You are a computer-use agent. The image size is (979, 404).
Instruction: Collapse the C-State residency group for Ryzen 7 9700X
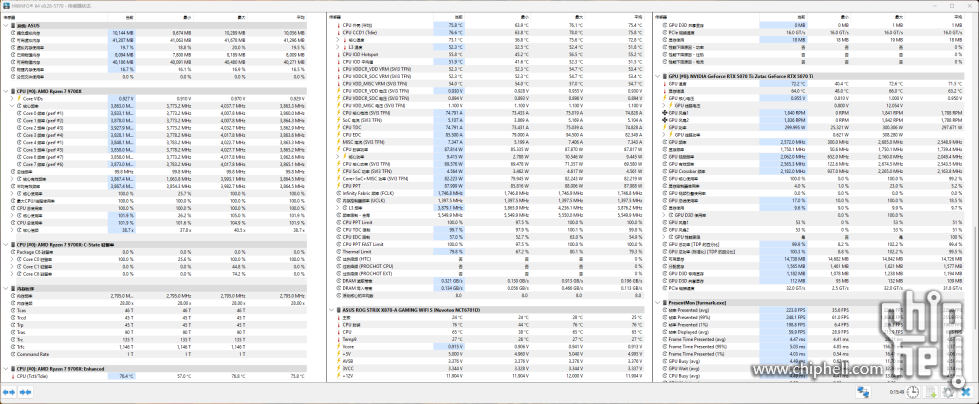tap(5, 243)
